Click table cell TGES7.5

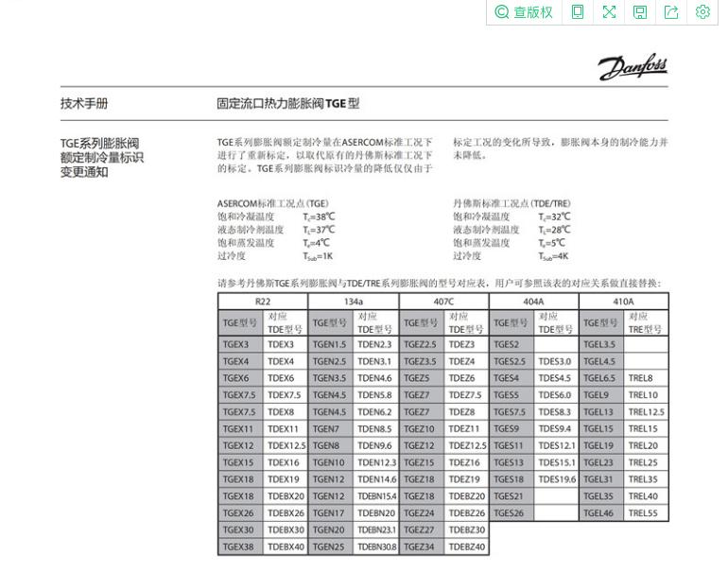[x=511, y=412]
